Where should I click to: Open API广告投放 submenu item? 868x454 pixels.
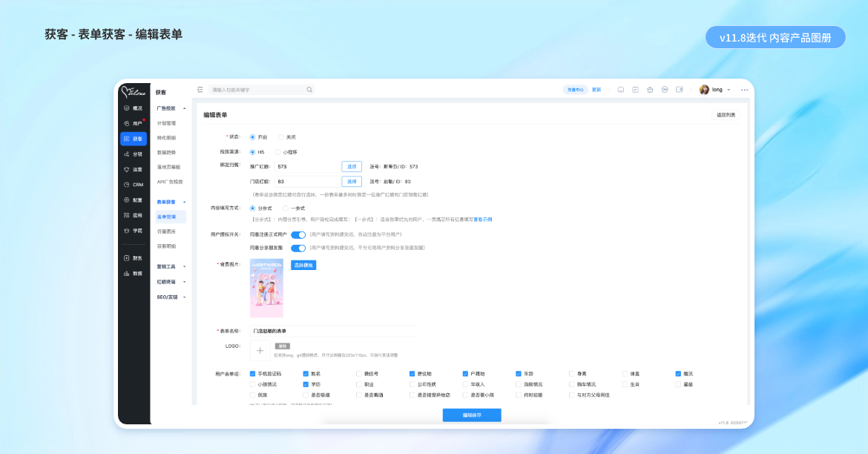pyautogui.click(x=170, y=182)
